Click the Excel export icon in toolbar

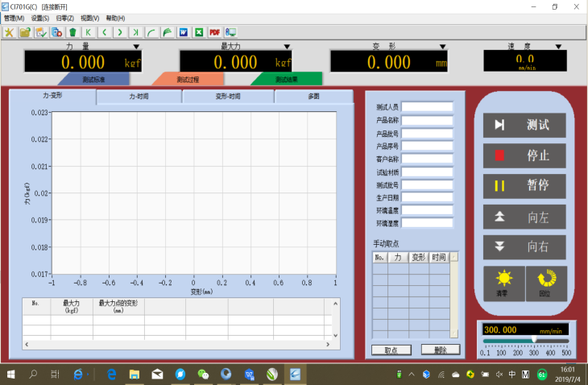point(198,32)
